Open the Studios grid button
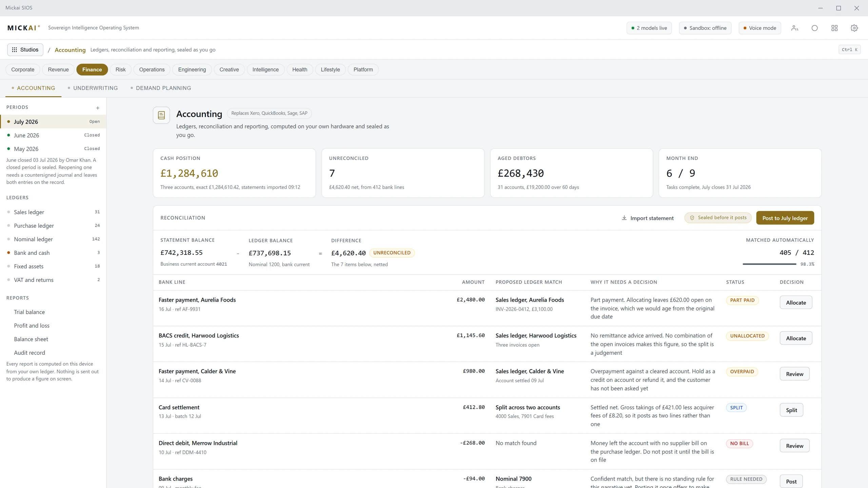This screenshot has height=488, width=868. click(x=25, y=49)
